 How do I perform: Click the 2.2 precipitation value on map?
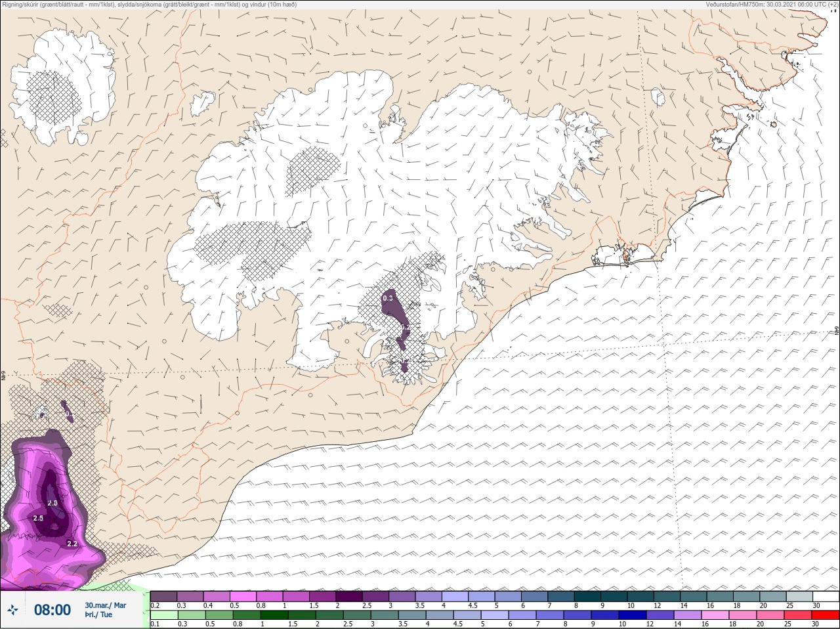(x=72, y=544)
